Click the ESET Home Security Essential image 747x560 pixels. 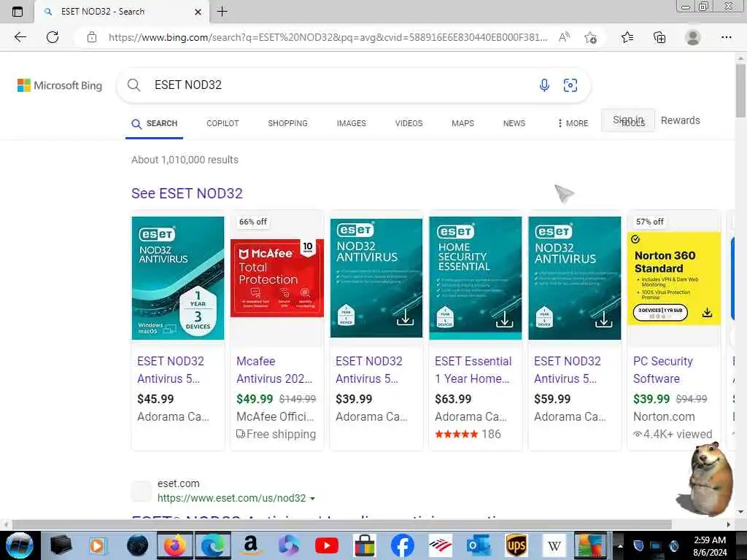[475, 278]
